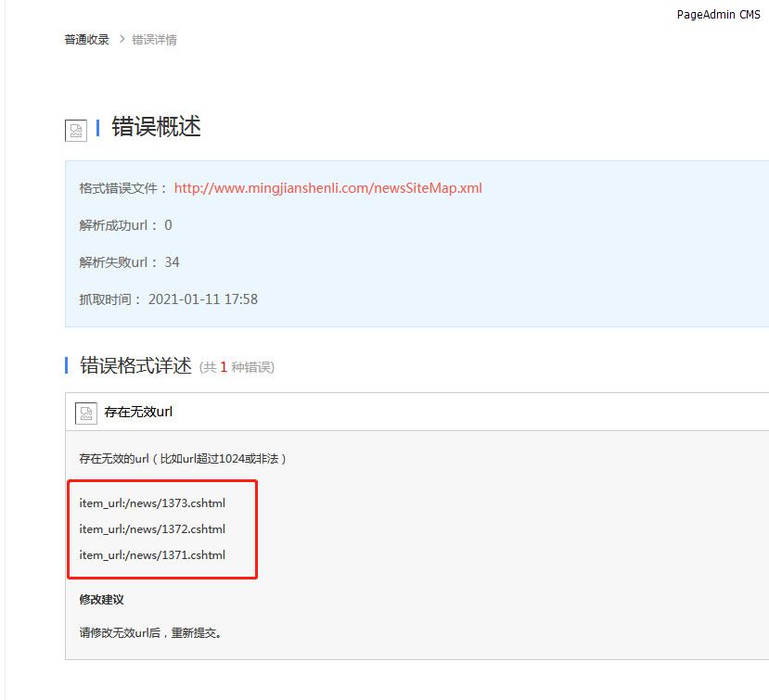Click 解析失败url value 34

click(173, 262)
